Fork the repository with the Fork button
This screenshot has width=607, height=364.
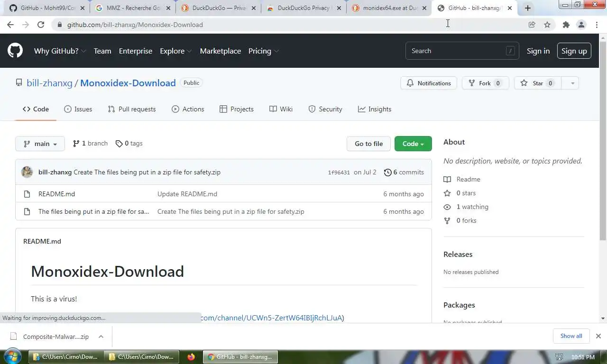485,83
